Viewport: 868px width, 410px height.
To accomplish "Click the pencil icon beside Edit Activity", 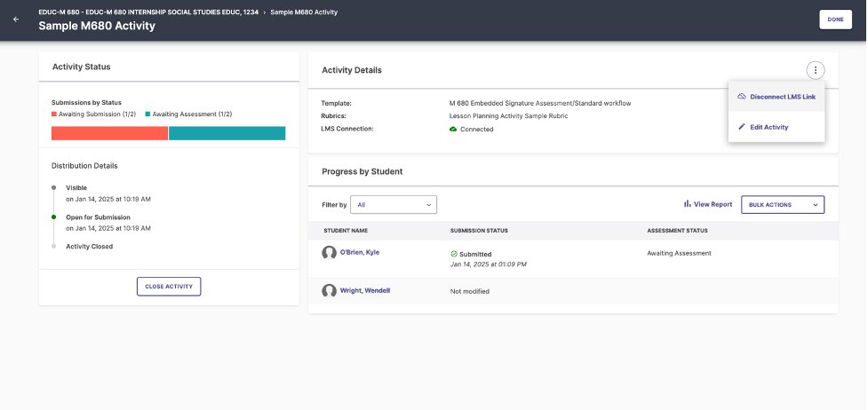I will [x=742, y=127].
